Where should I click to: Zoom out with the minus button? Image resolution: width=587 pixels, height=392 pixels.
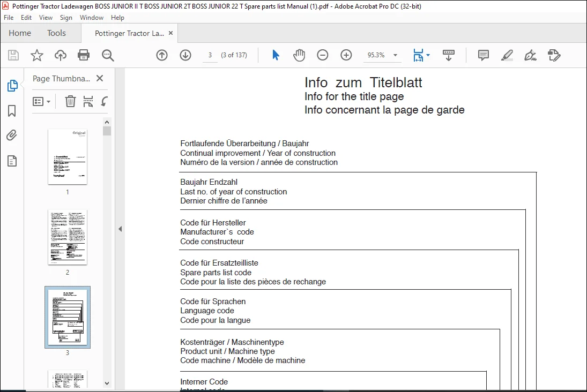(322, 55)
